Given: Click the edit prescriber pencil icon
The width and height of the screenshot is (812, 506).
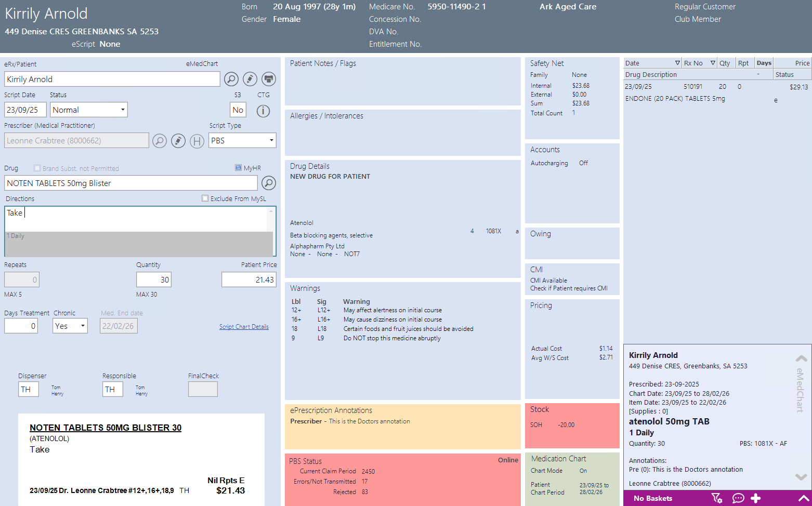Looking at the screenshot, I should (x=178, y=141).
